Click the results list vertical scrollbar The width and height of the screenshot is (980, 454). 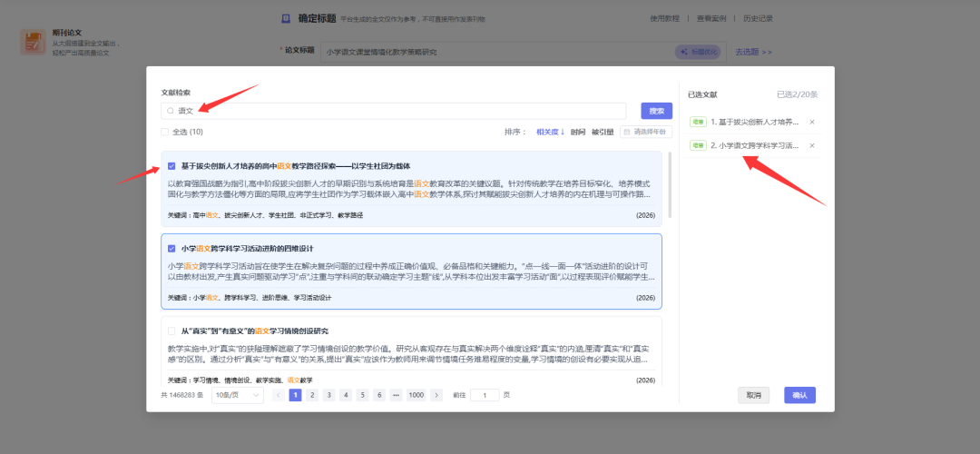click(670, 184)
